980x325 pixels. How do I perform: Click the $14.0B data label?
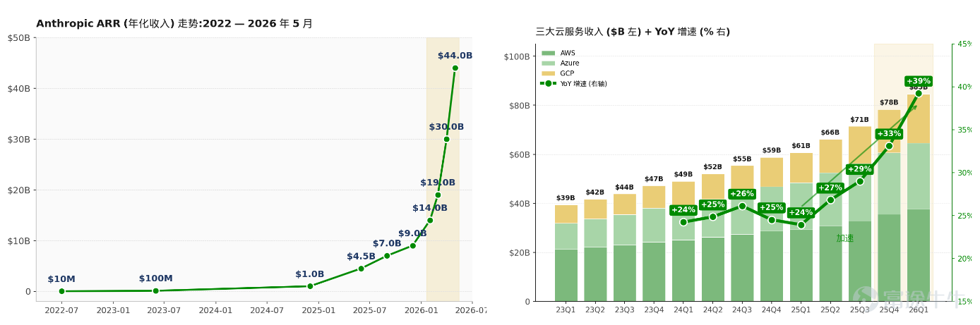point(430,208)
